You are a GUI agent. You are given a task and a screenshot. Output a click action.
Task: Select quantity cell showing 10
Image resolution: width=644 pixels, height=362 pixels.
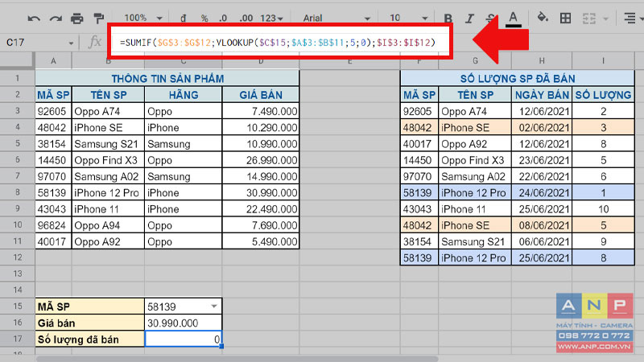click(x=603, y=209)
